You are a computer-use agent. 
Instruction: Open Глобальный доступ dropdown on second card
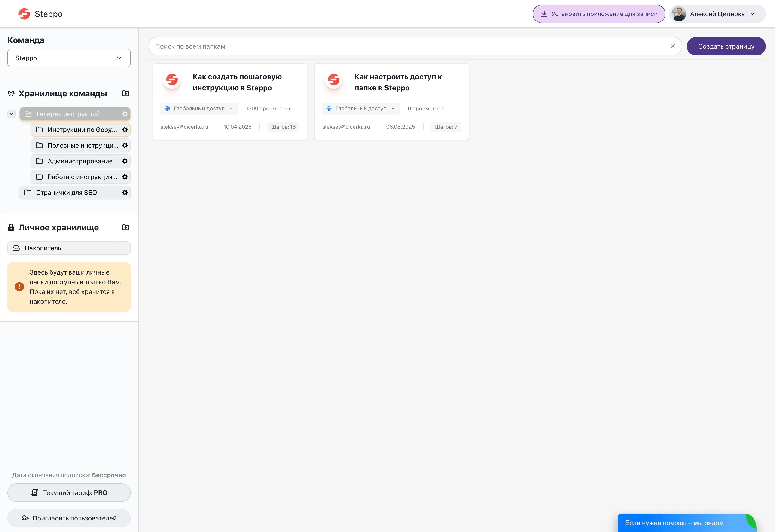(361, 108)
